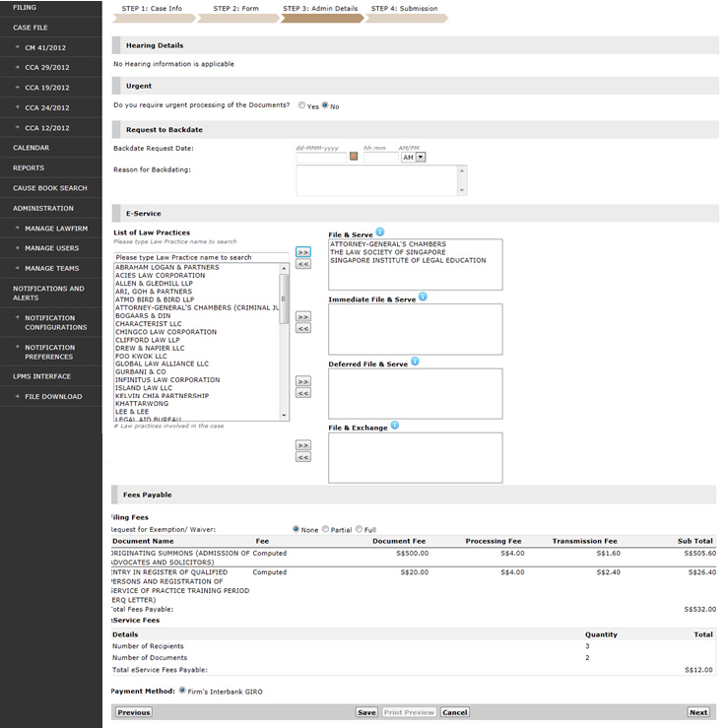Click the File & Serve info icon

tap(380, 232)
